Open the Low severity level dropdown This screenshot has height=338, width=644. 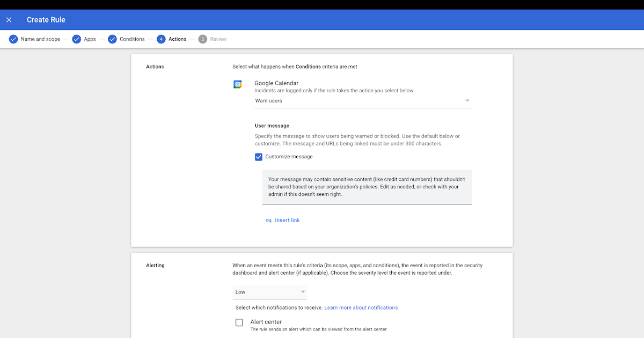coord(269,292)
